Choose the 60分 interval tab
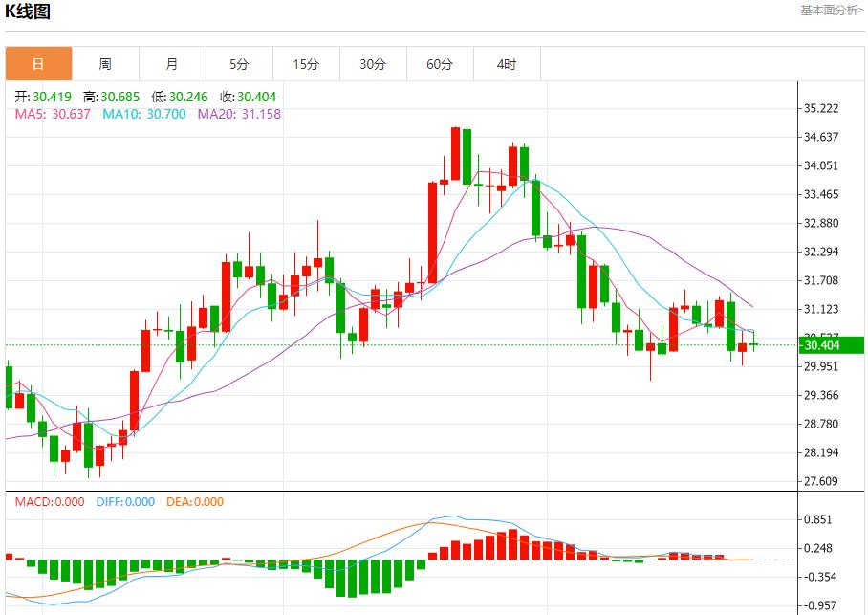The width and height of the screenshot is (868, 615). [x=440, y=64]
